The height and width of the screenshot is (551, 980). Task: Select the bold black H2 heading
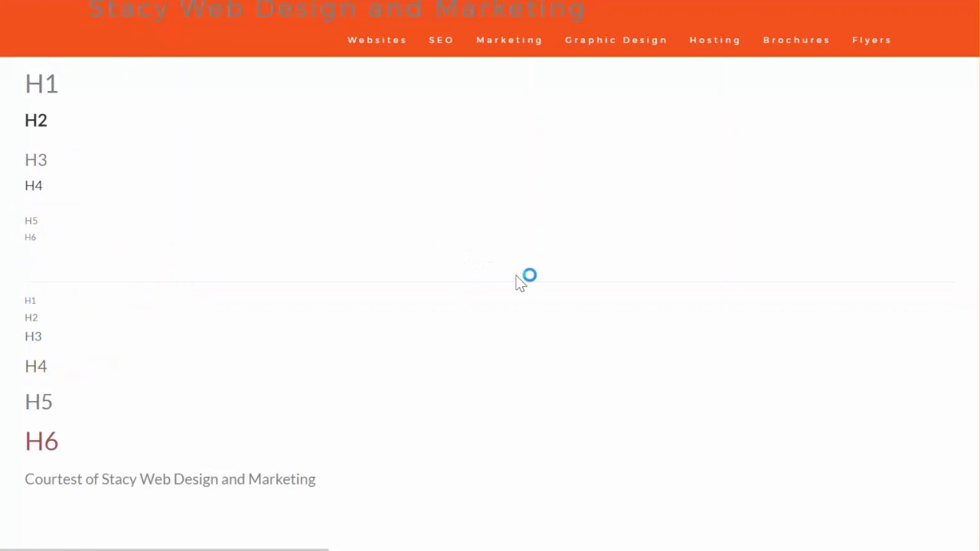point(36,120)
